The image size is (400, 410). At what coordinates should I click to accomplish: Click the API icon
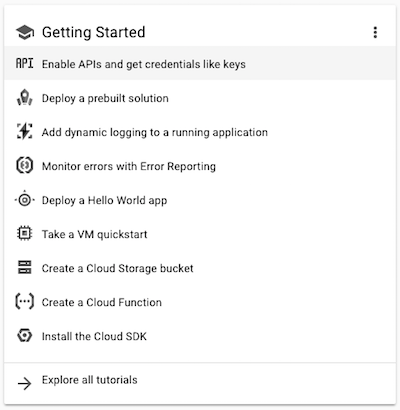[25, 63]
